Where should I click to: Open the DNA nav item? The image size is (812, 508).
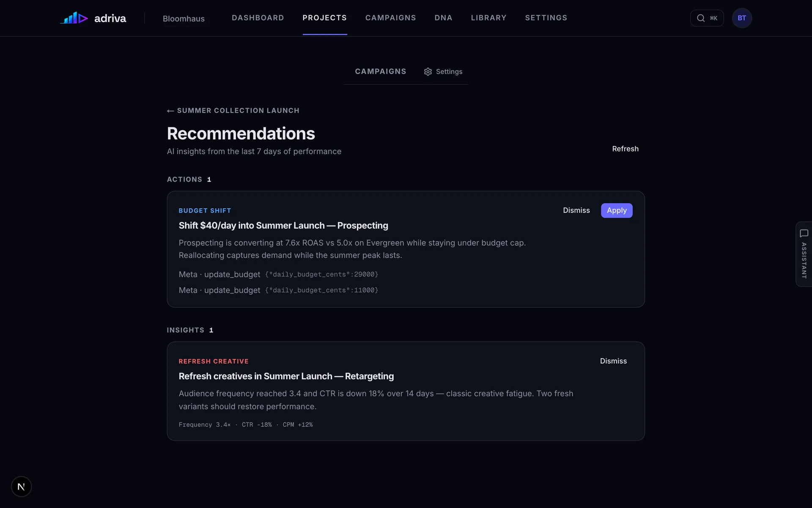coord(444,18)
